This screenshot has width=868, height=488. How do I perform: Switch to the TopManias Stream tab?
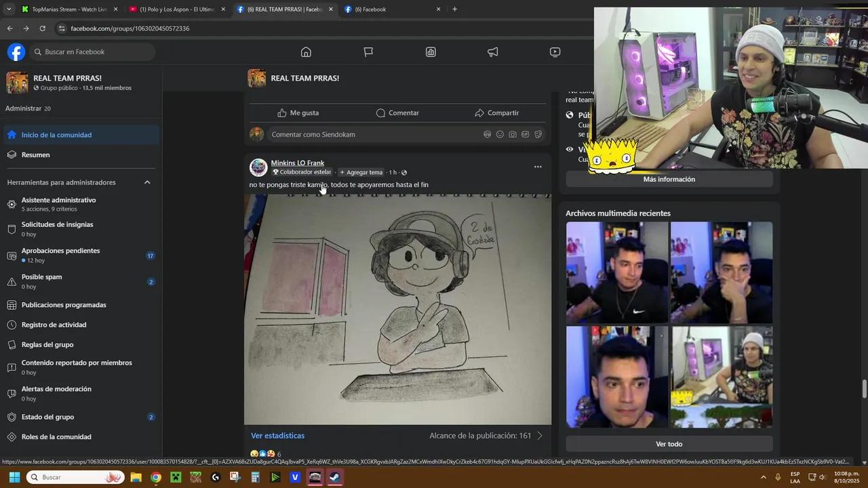click(x=69, y=9)
